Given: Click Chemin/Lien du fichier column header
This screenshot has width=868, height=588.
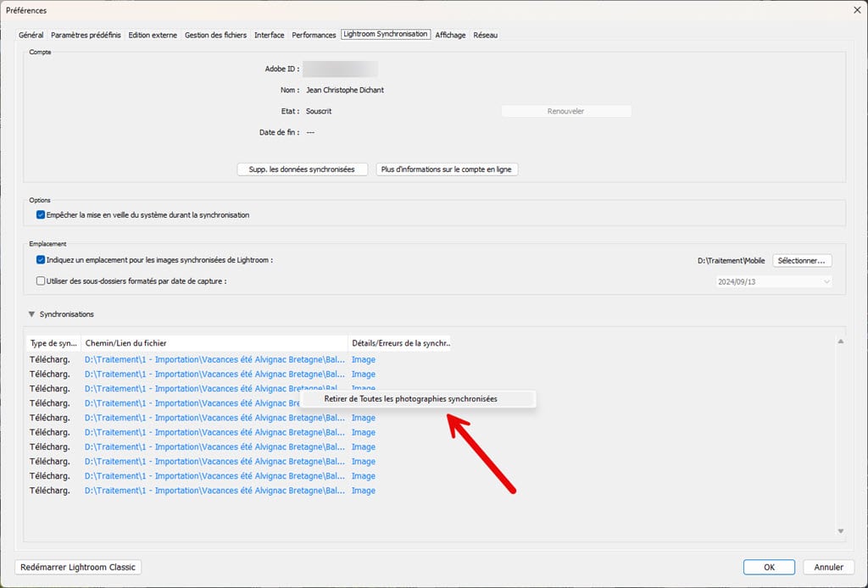Looking at the screenshot, I should click(x=214, y=343).
